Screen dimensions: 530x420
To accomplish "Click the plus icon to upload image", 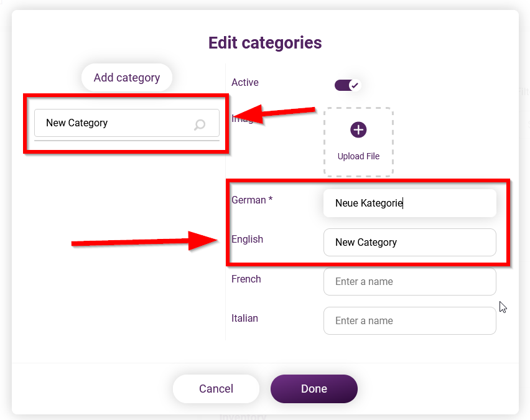I will (x=358, y=130).
